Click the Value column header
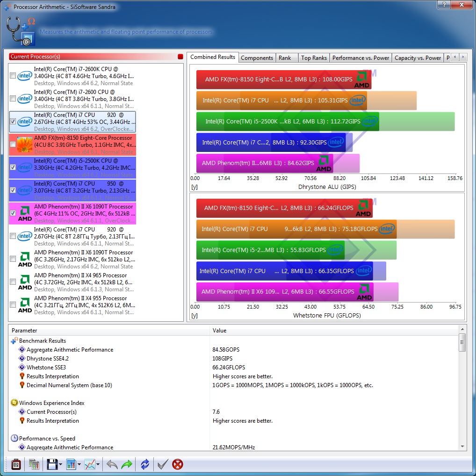The image size is (476, 476). [x=334, y=330]
